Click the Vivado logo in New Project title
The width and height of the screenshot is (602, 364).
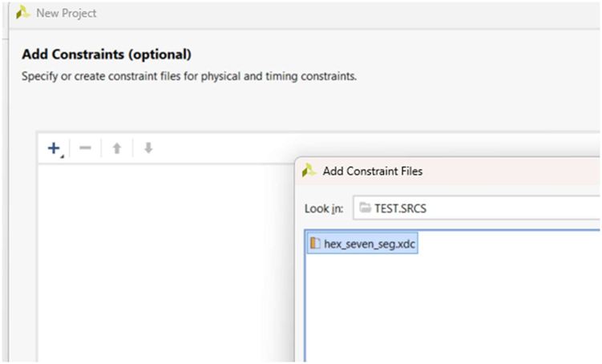click(x=22, y=14)
